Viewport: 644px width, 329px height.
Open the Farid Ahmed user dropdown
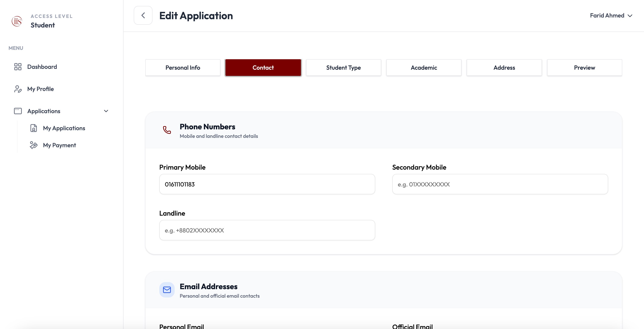[611, 16]
